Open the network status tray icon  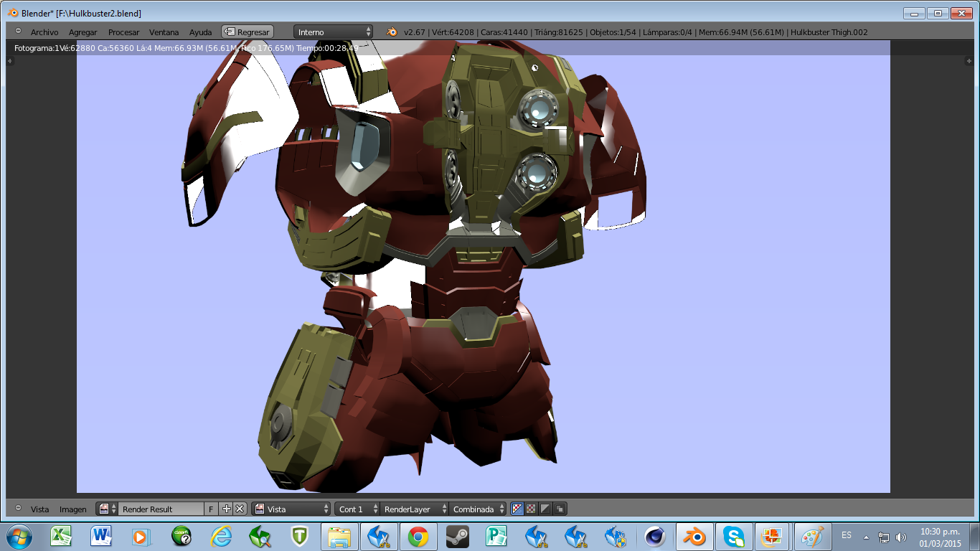(884, 537)
